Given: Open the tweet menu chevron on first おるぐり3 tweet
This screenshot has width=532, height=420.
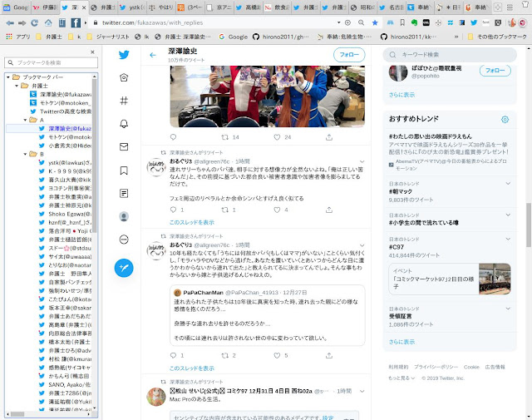Looking at the screenshot, I should click(362, 161).
